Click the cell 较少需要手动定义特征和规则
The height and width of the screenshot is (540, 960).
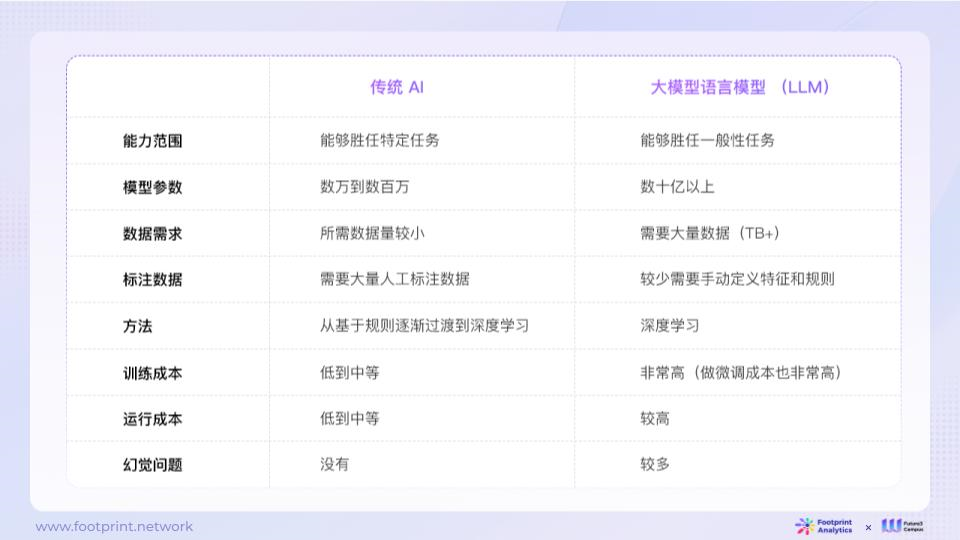pyautogui.click(x=737, y=279)
